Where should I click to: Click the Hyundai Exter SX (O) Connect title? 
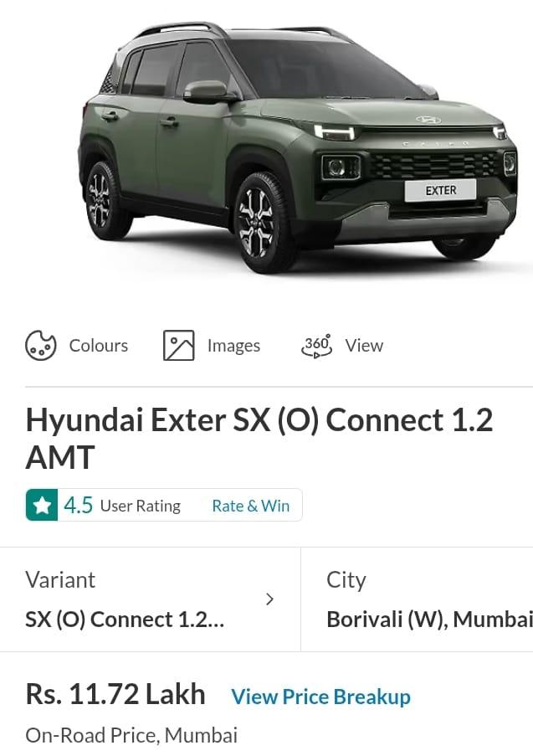[259, 438]
